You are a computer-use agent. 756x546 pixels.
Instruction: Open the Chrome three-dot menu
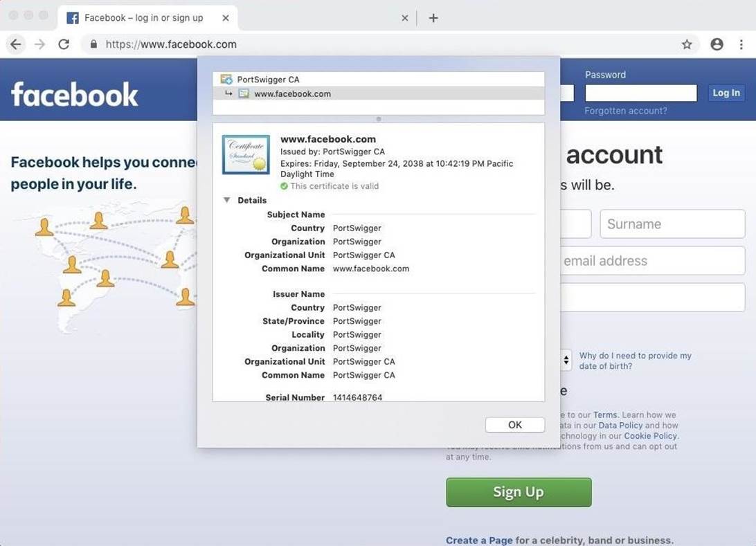pos(741,44)
